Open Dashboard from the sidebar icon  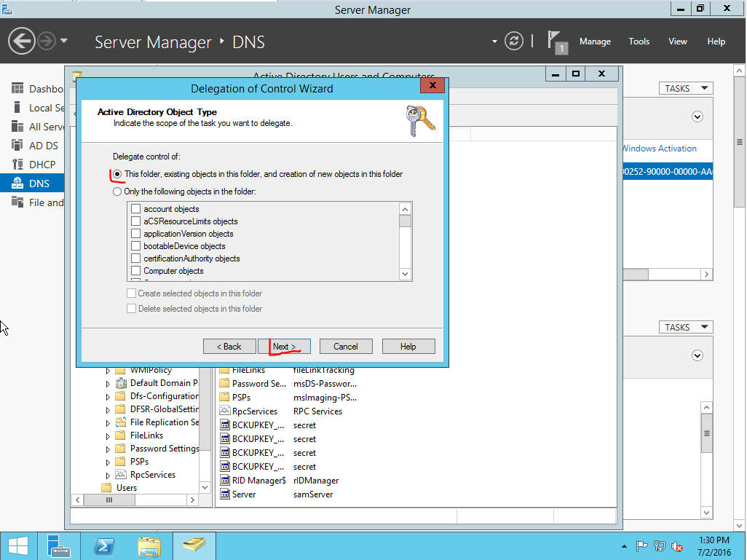click(17, 89)
